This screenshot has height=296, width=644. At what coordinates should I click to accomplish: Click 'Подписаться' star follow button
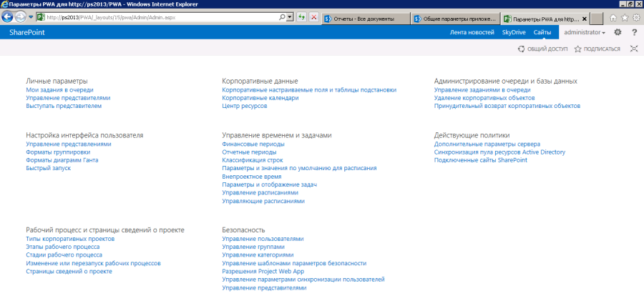point(597,49)
